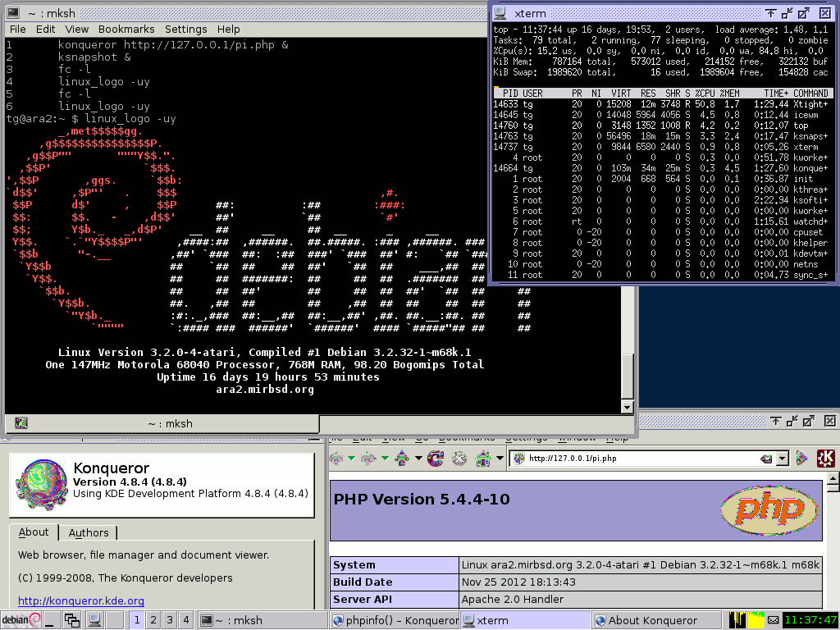Image resolution: width=840 pixels, height=630 pixels.
Task: Switch to workspace 3
Action: 170,620
